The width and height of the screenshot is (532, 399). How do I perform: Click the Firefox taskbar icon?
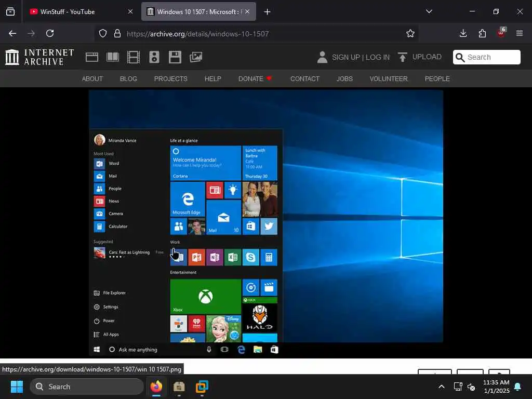coord(156,387)
